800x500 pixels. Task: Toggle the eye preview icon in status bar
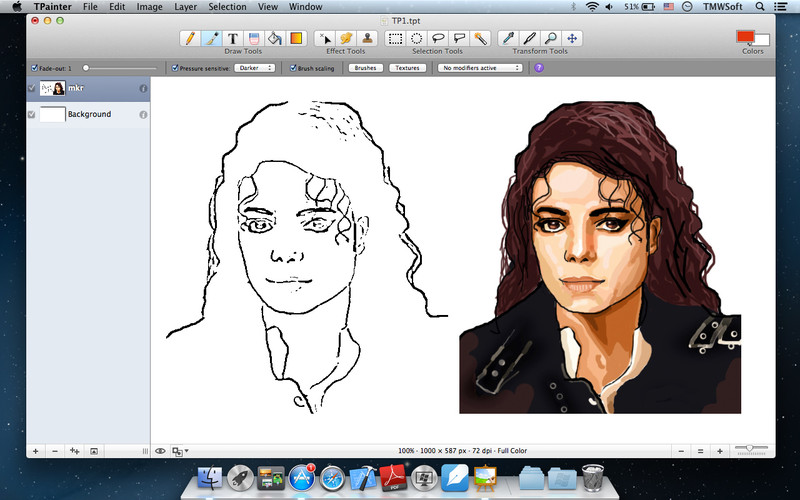pyautogui.click(x=160, y=451)
